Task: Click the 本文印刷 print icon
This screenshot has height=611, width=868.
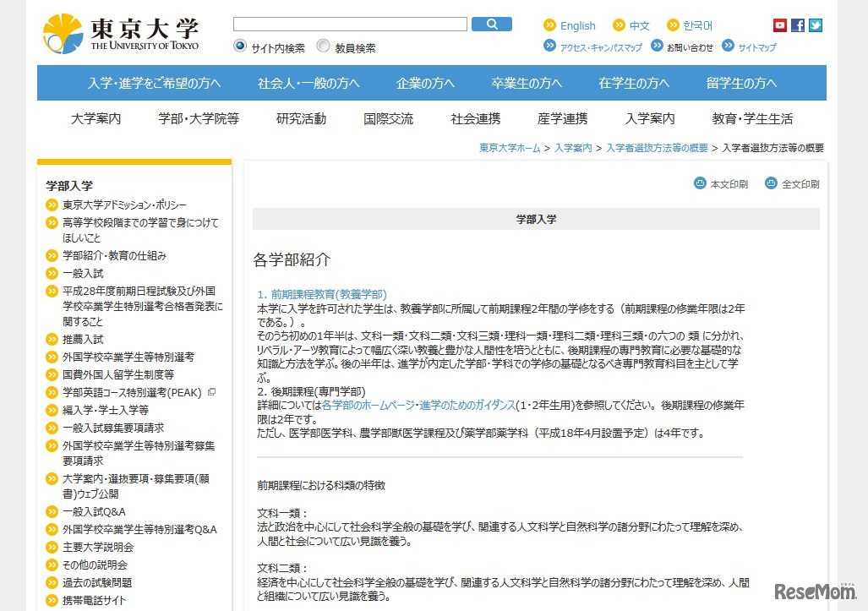Action: [700, 183]
